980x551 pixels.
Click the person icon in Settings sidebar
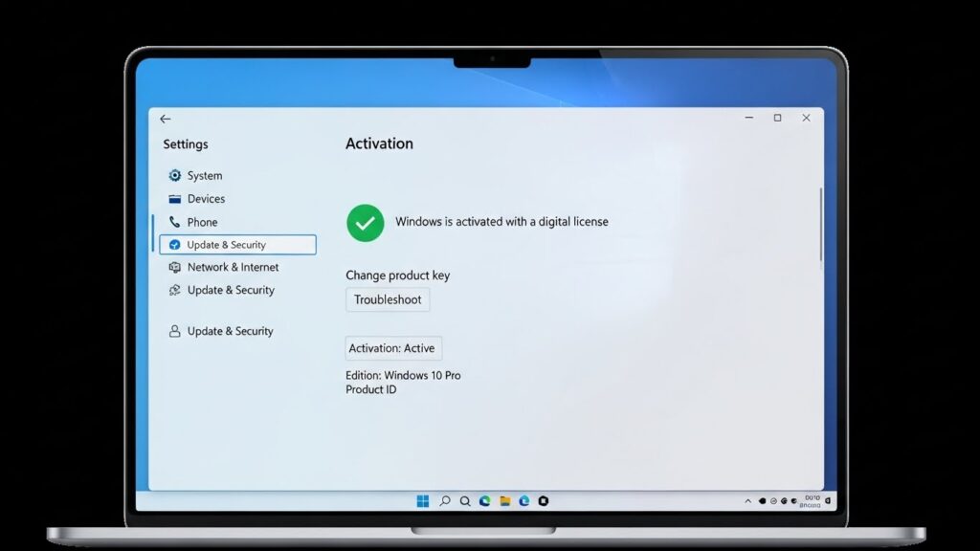tap(174, 331)
